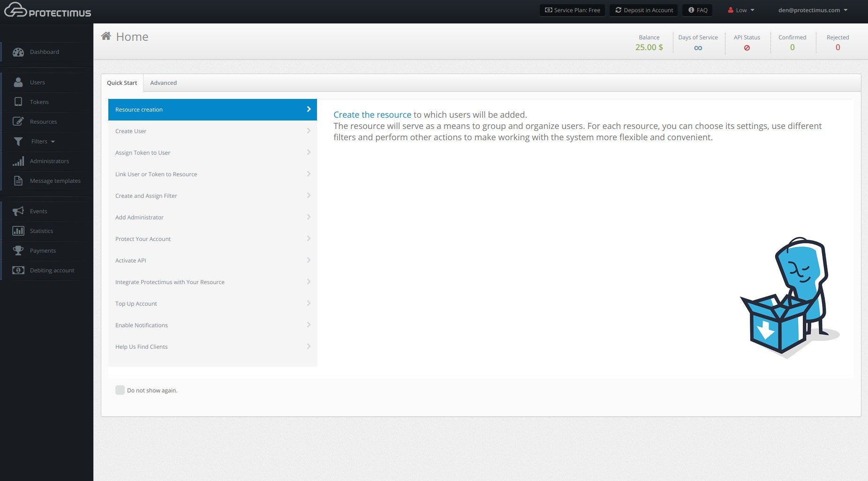Click the Payments trophy icon
868x481 pixels.
pos(18,250)
